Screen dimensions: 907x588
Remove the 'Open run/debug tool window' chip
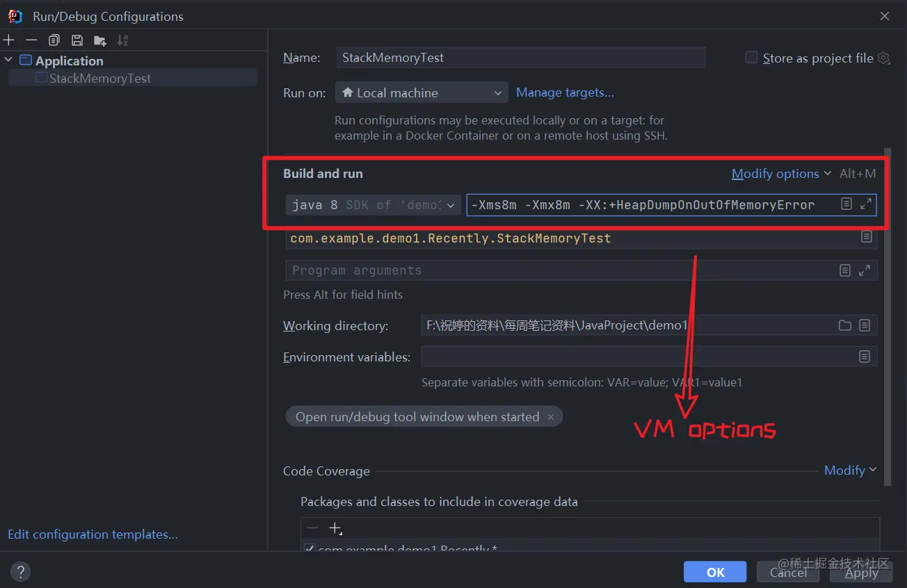[551, 417]
